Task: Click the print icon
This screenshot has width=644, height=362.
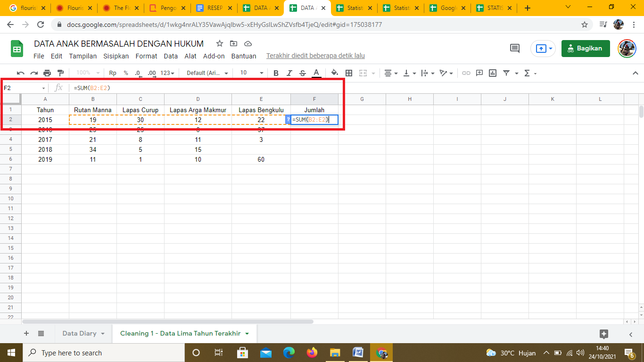Action: pos(47,73)
